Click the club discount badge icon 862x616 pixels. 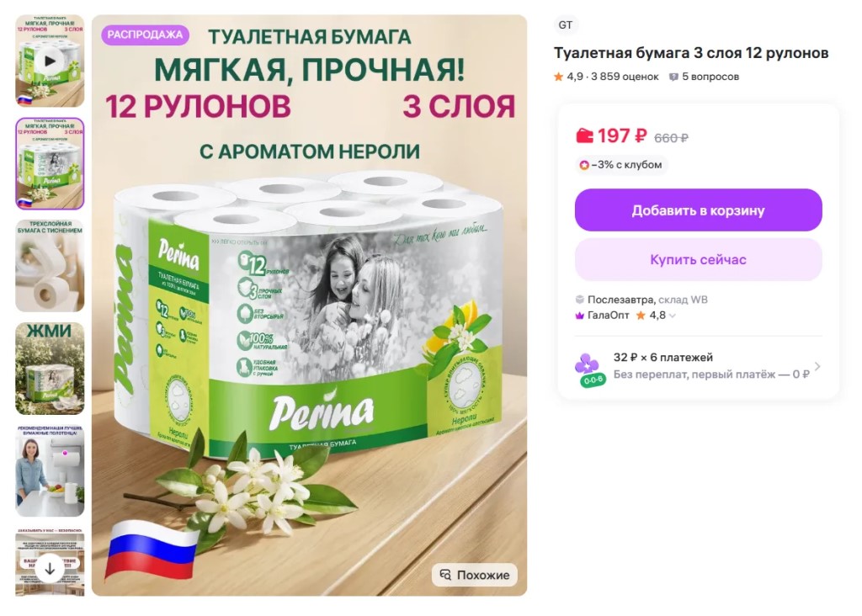(x=584, y=165)
